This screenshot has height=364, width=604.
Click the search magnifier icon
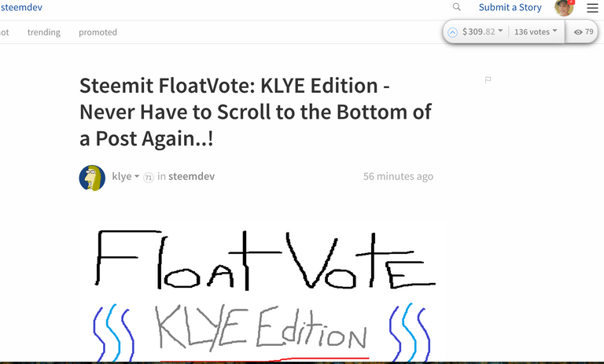(456, 7)
